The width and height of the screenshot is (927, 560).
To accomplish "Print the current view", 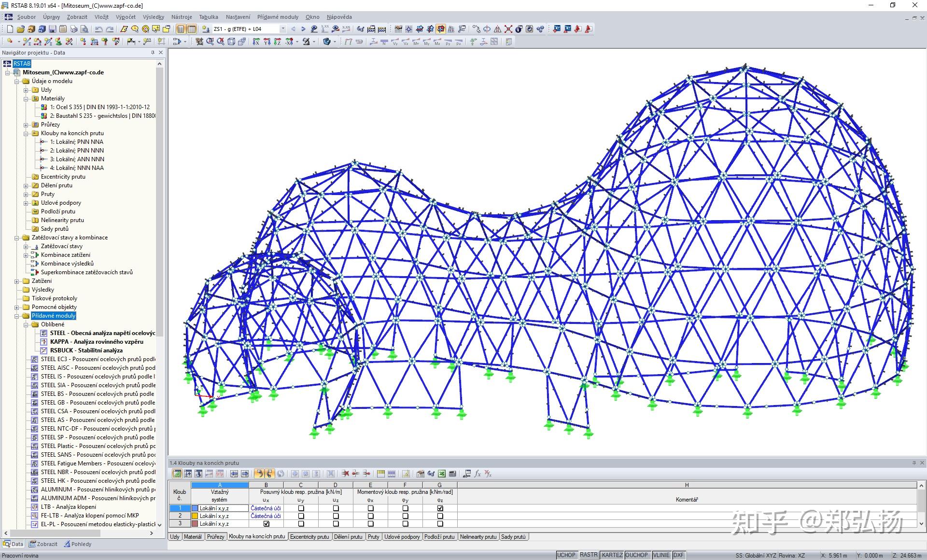I will coord(73,29).
